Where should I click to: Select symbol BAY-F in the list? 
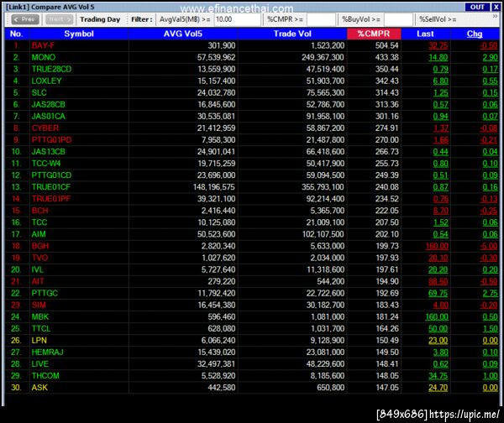[x=43, y=45]
